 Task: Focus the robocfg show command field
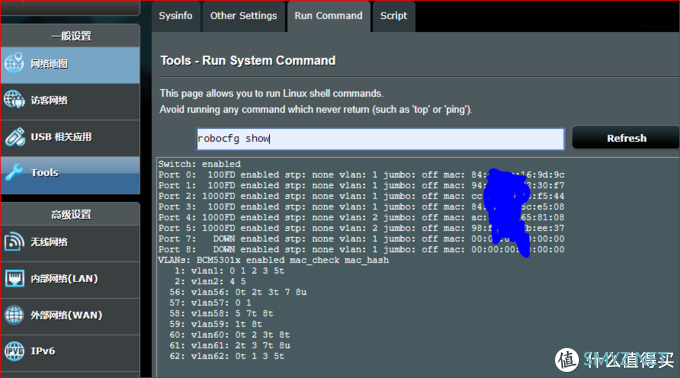(x=380, y=139)
